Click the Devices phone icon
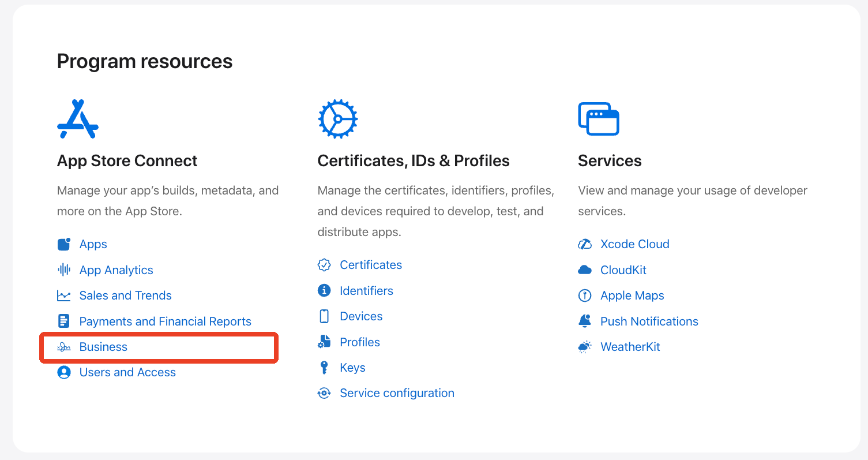 point(324,316)
